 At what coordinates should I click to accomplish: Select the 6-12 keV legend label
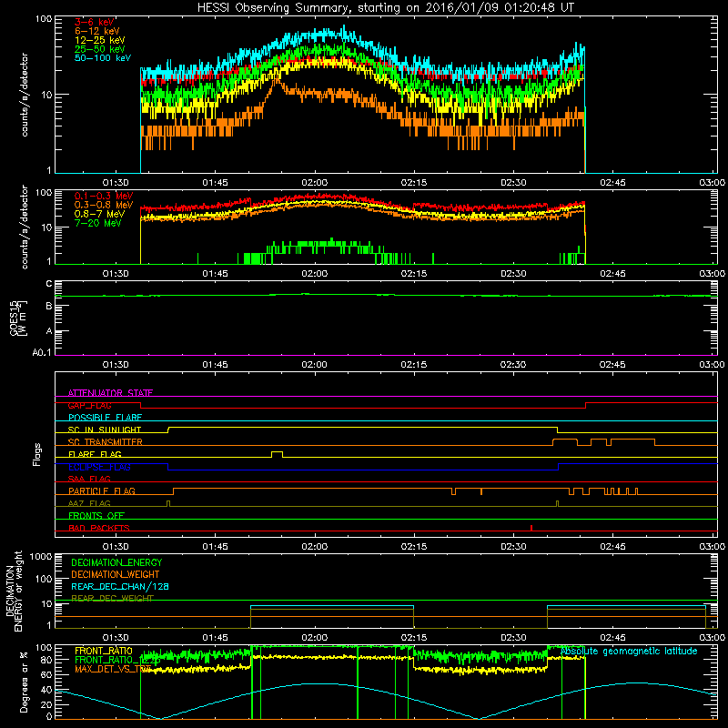click(96, 31)
